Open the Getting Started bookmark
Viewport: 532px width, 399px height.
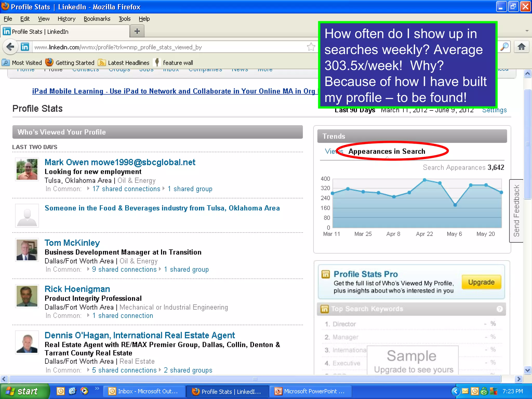coord(70,63)
